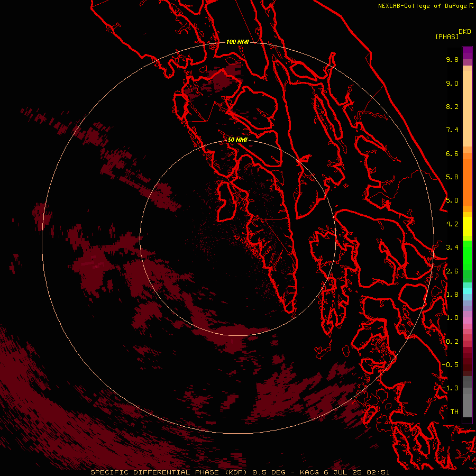476x476 pixels.
Task: Select the 5.8 value on the scale
Action: (x=452, y=177)
